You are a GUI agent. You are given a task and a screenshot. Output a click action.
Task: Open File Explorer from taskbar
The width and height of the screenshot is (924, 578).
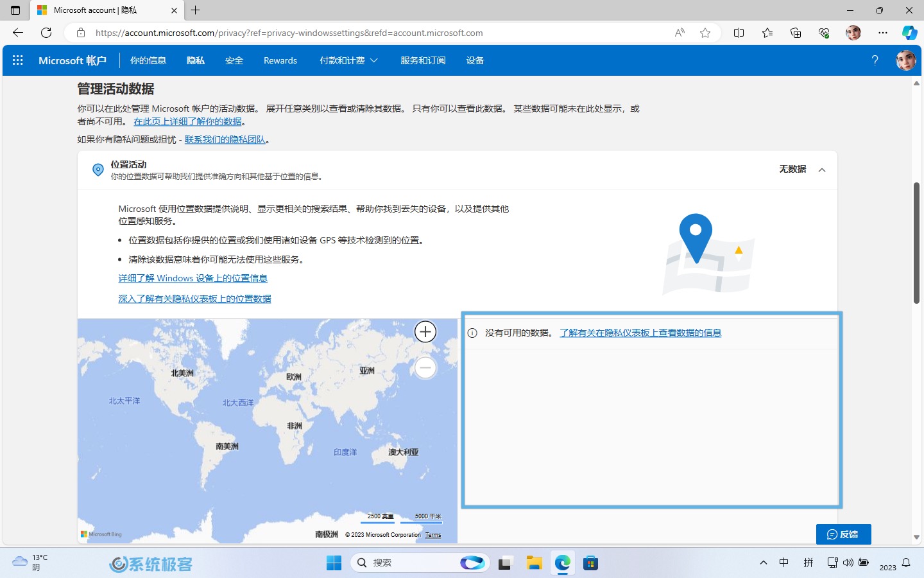click(534, 563)
